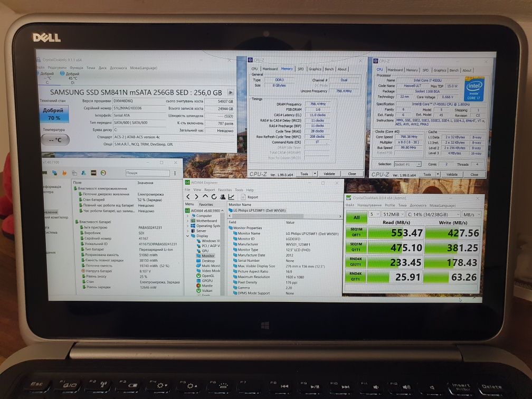Open Favorites tab in AIDA64 side panel
The height and width of the screenshot is (399, 532).
tap(206, 205)
